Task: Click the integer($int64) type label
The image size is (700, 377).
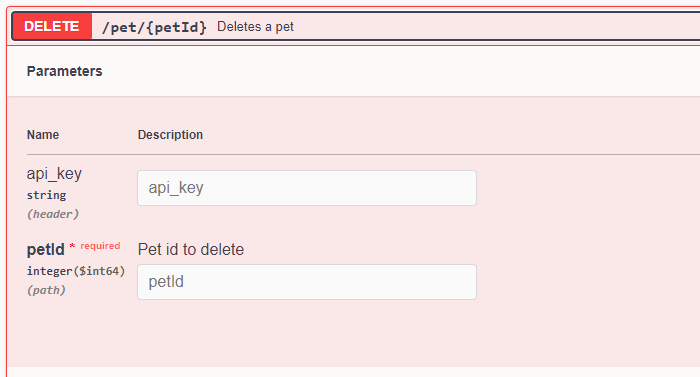Action: pyautogui.click(x=76, y=271)
